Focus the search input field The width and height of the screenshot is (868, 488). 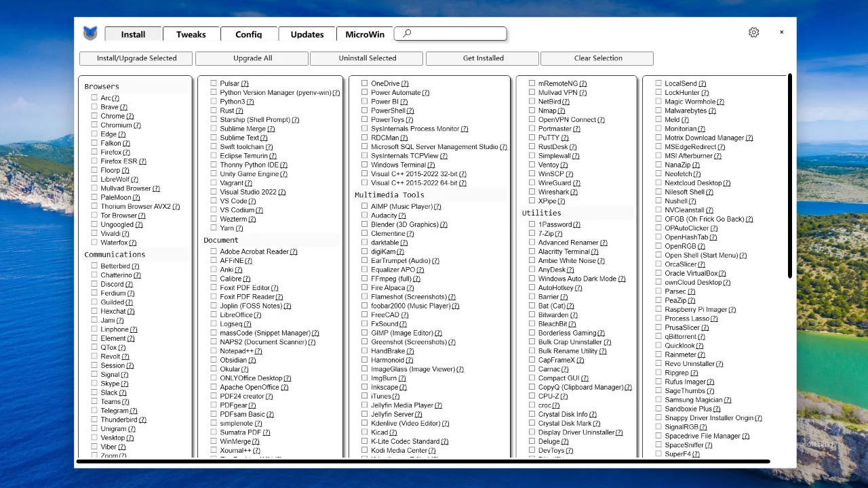[x=450, y=33]
